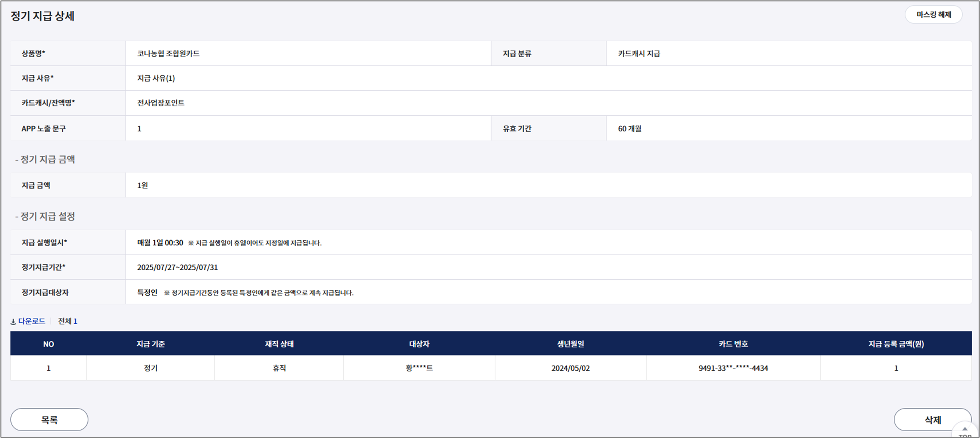Click the 지급 등록 금액(원) column header
Screen dimensions: 980x438
click(x=896, y=344)
